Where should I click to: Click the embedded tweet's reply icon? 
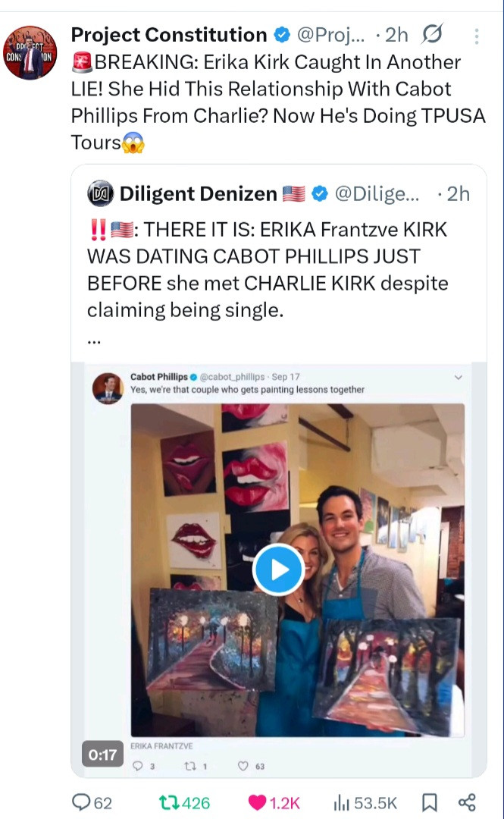(x=137, y=766)
